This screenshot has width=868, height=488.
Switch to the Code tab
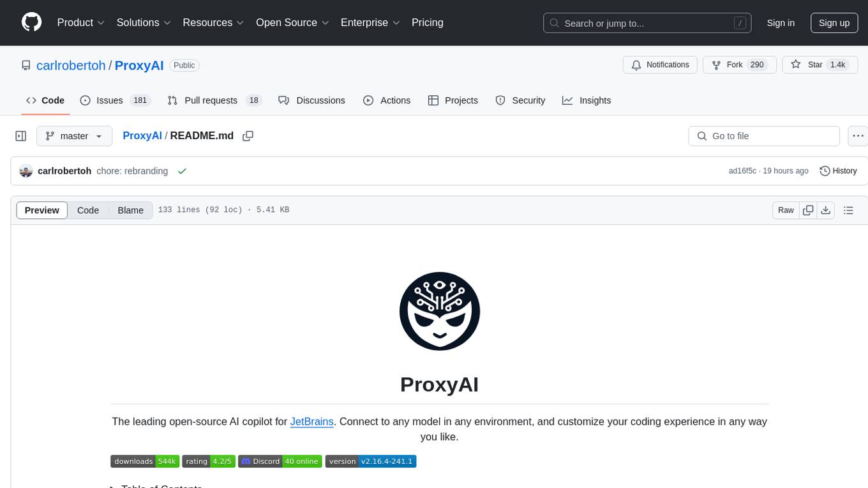coord(45,100)
